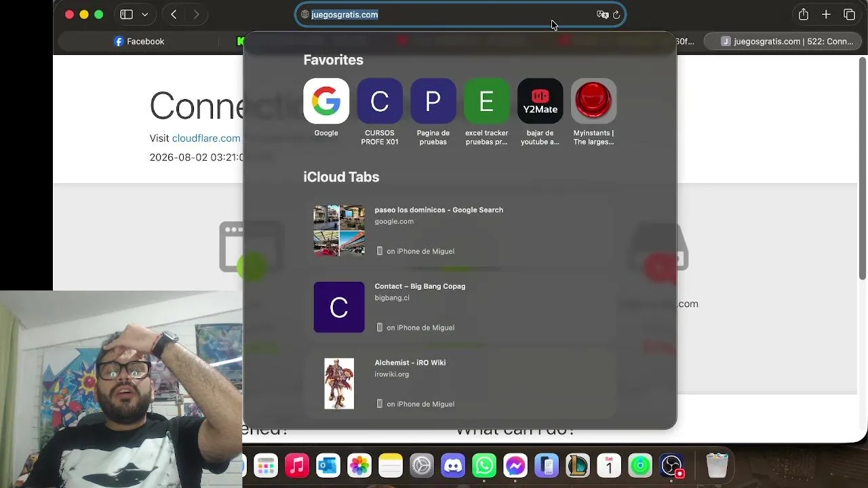The image size is (868, 488).
Task: Open the Myinstants favorite
Action: click(x=594, y=112)
